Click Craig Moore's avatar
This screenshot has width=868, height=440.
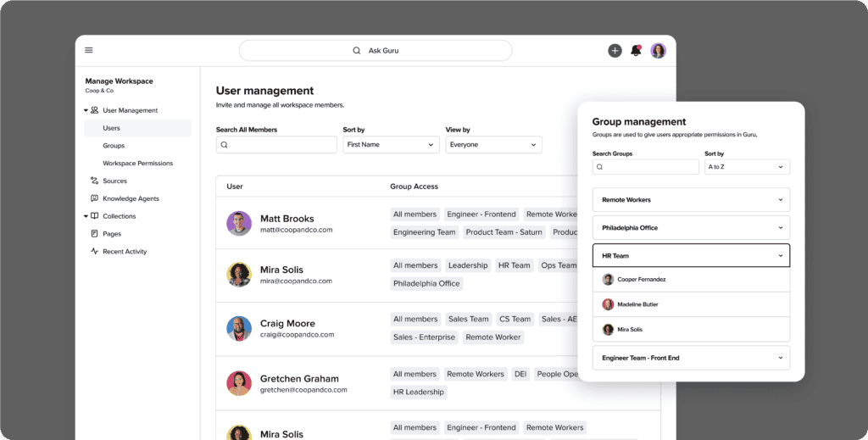239,329
